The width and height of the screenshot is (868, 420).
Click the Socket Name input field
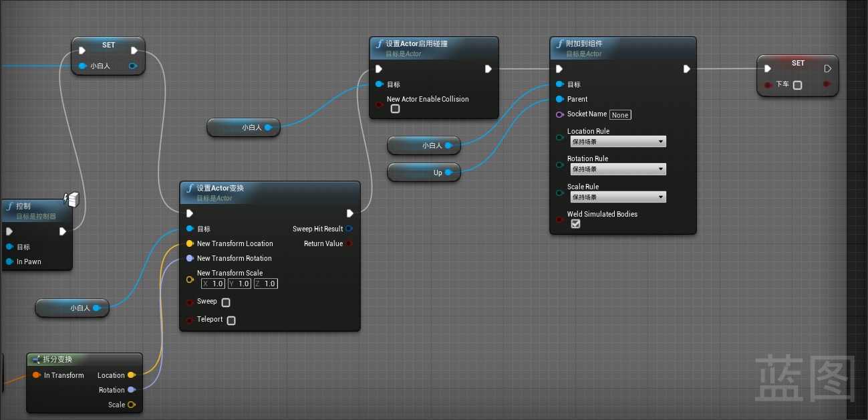620,115
